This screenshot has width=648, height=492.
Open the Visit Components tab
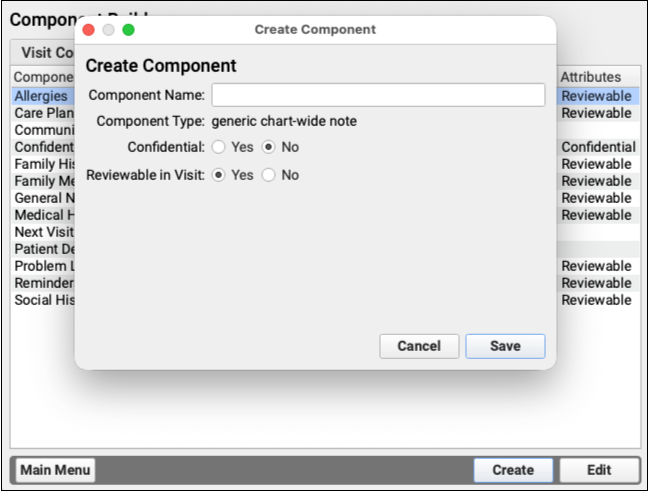click(x=45, y=53)
